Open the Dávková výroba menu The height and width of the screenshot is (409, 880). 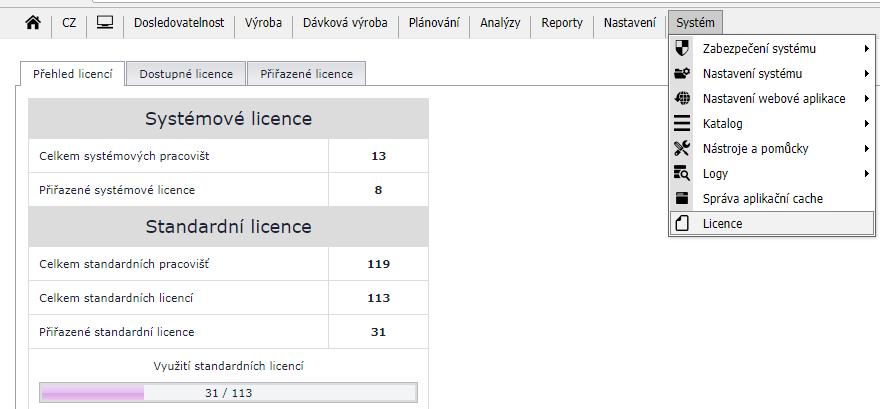345,22
